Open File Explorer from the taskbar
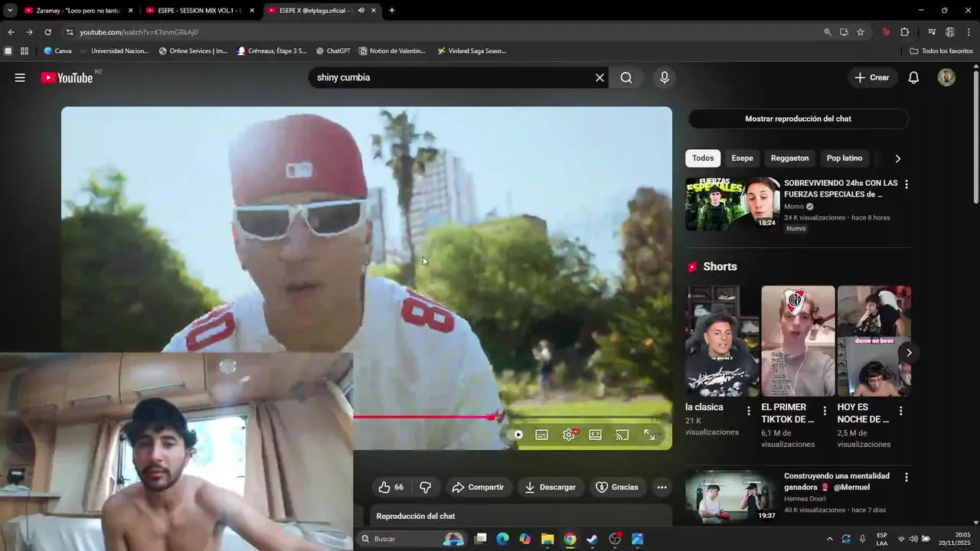 [547, 539]
